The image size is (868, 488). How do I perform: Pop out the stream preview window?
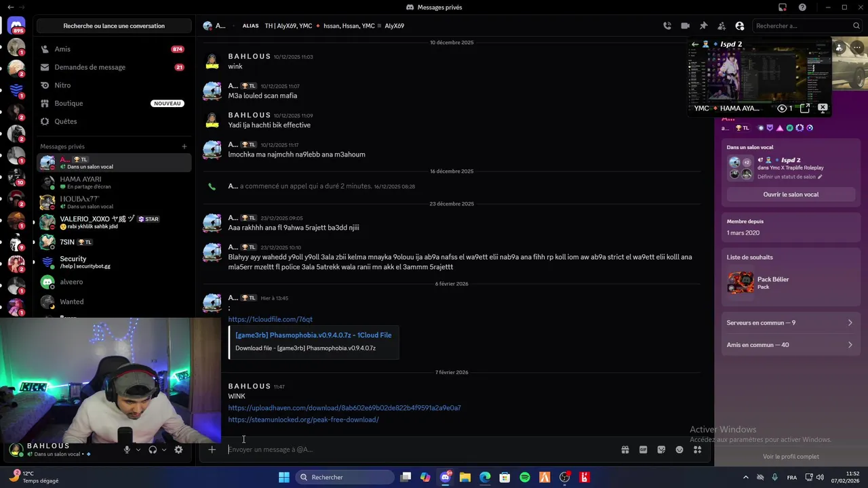point(805,108)
